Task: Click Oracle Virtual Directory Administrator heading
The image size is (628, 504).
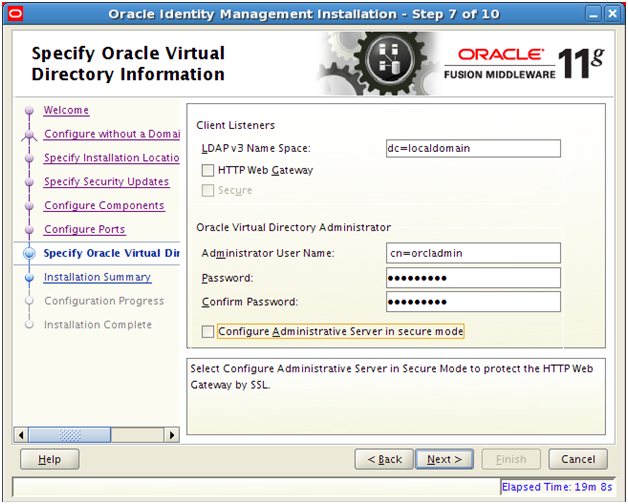Action: [294, 228]
